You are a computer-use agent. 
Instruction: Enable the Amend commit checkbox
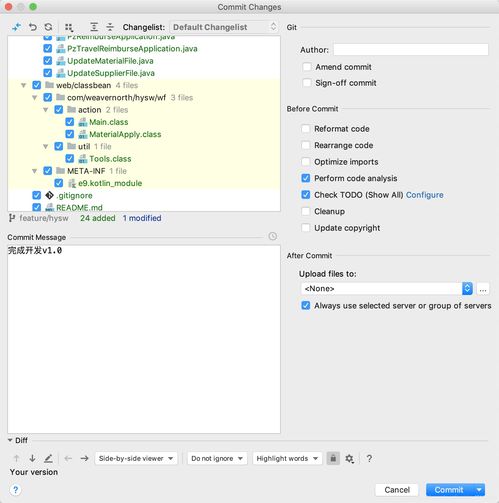(307, 67)
